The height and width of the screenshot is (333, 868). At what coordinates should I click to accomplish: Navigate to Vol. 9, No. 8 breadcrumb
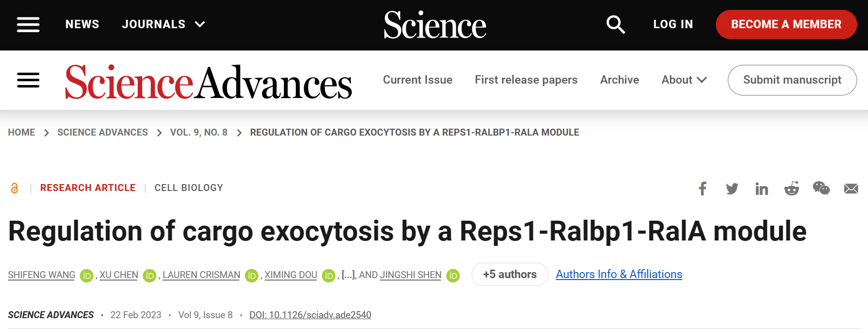[x=199, y=133]
